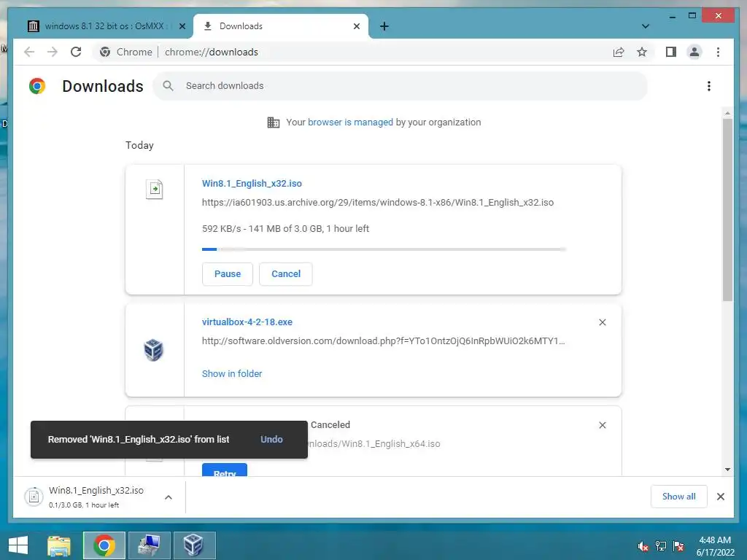747x560 pixels.
Task: Click the page vertical scrollbar thumb
Action: tap(727, 209)
